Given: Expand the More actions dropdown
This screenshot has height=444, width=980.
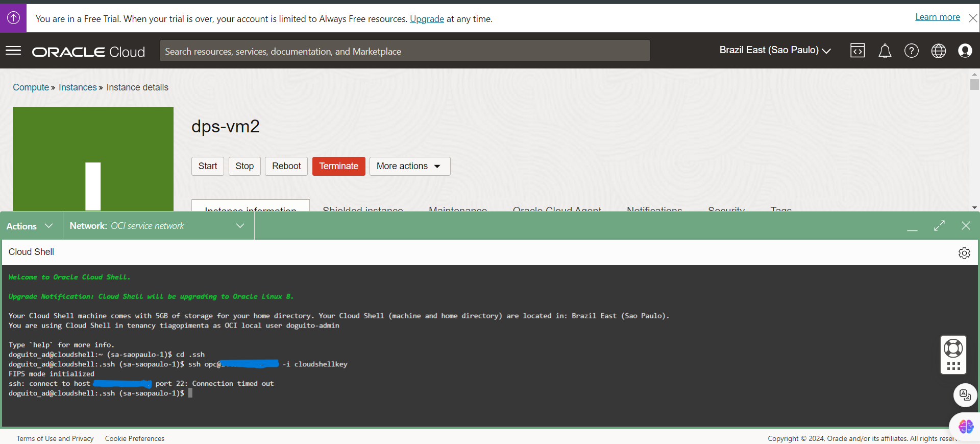Looking at the screenshot, I should (409, 166).
